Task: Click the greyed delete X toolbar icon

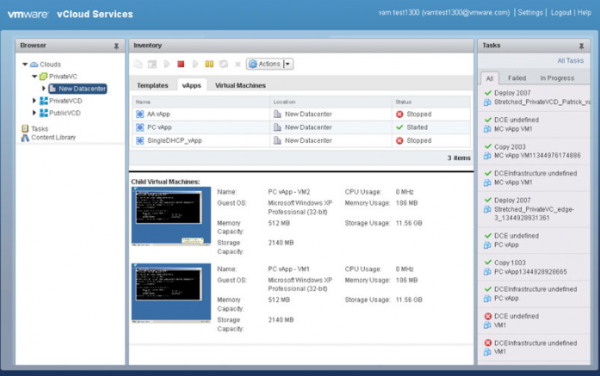Action: pos(238,64)
